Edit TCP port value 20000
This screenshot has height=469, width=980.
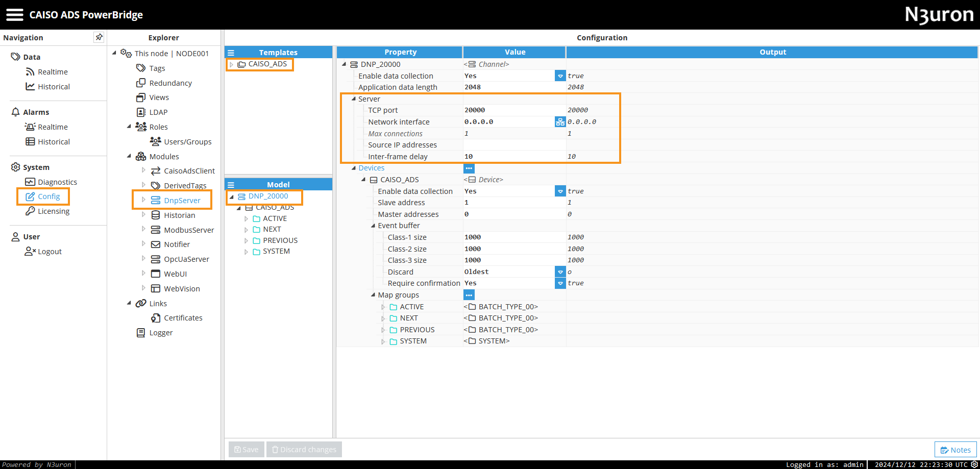514,110
